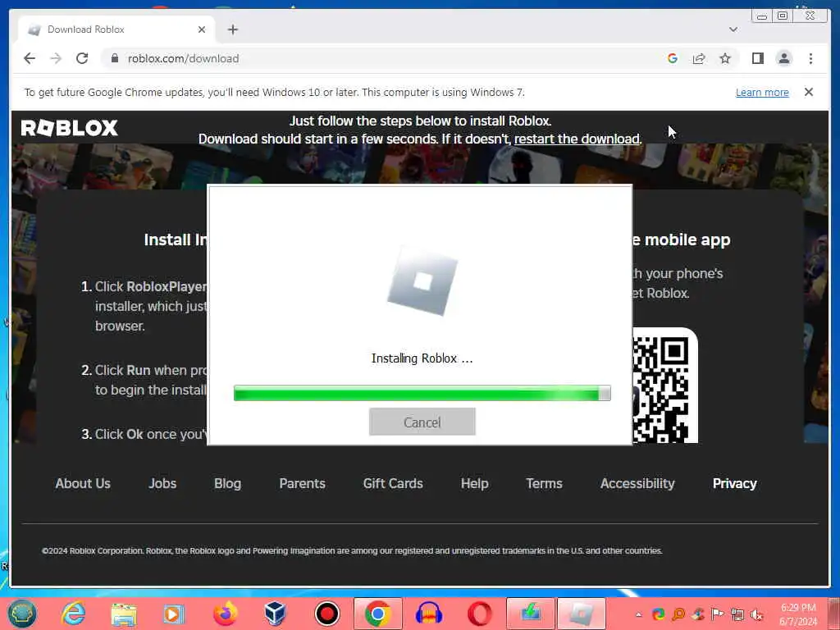Click the restart the download link
The height and width of the screenshot is (630, 840).
coord(577,139)
